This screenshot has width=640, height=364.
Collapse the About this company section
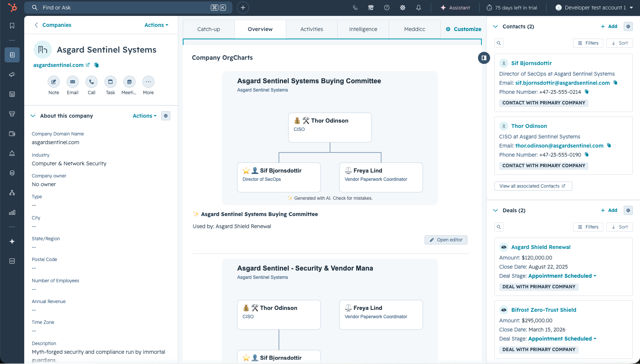coord(33,116)
